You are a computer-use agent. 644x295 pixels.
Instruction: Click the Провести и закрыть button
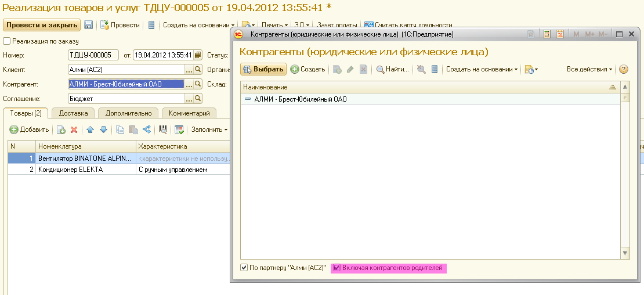[x=41, y=25]
